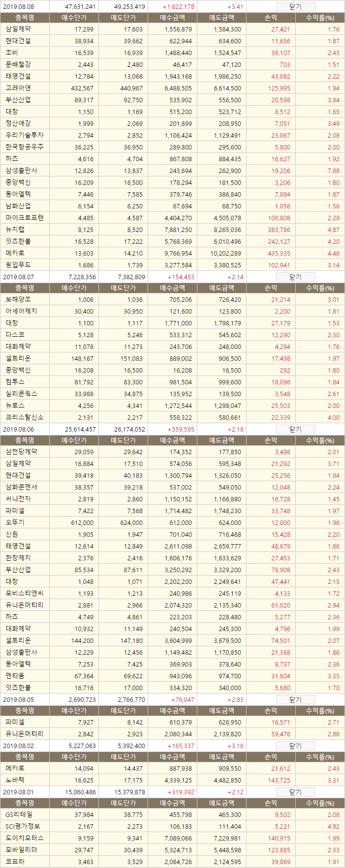Click the 47,631,241 total buy amount
This screenshot has height=868, width=345.
[80, 7]
